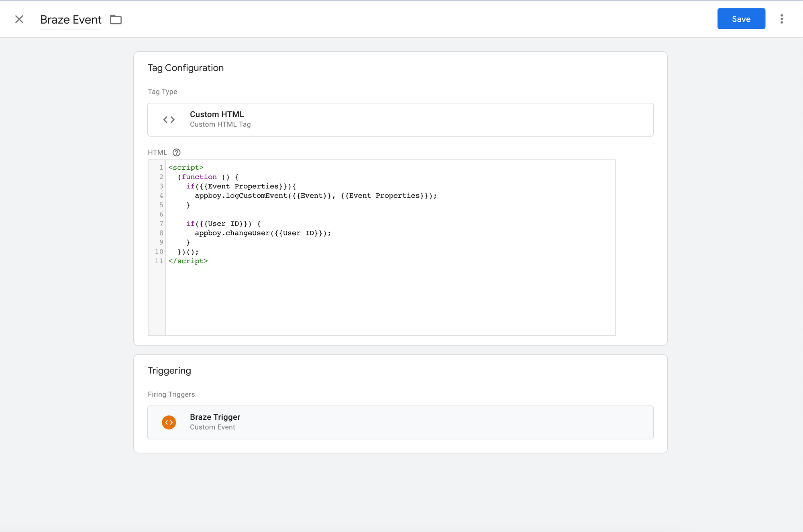Viewport: 803px width, 532px height.
Task: Open the Braze Trigger firing trigger row
Action: (400, 422)
